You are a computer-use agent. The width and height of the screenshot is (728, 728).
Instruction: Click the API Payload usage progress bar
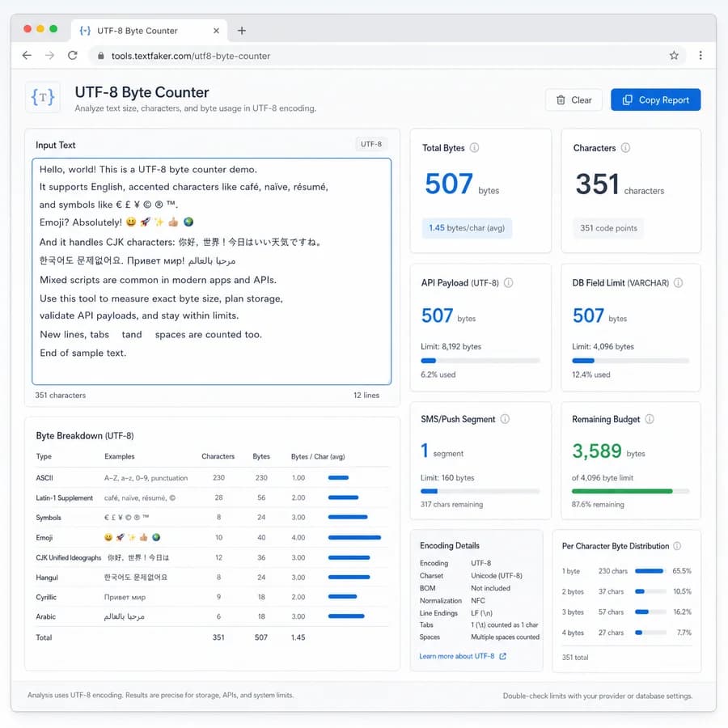tap(480, 361)
